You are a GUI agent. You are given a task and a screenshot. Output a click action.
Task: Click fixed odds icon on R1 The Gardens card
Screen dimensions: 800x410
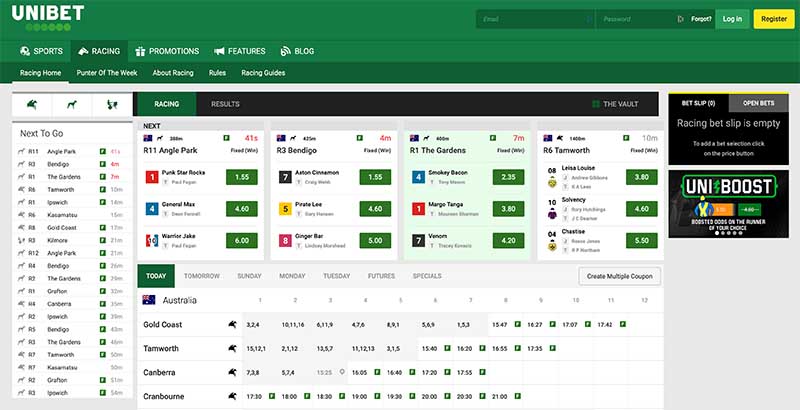click(x=493, y=138)
